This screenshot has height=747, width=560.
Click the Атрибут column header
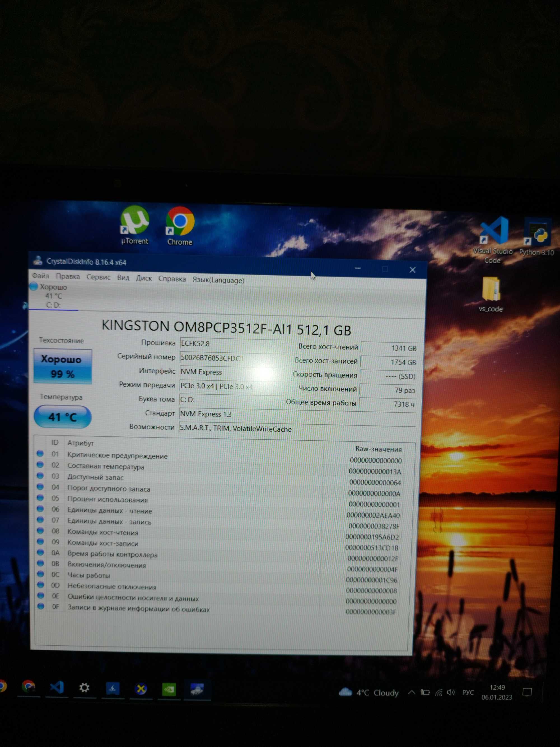click(x=80, y=443)
